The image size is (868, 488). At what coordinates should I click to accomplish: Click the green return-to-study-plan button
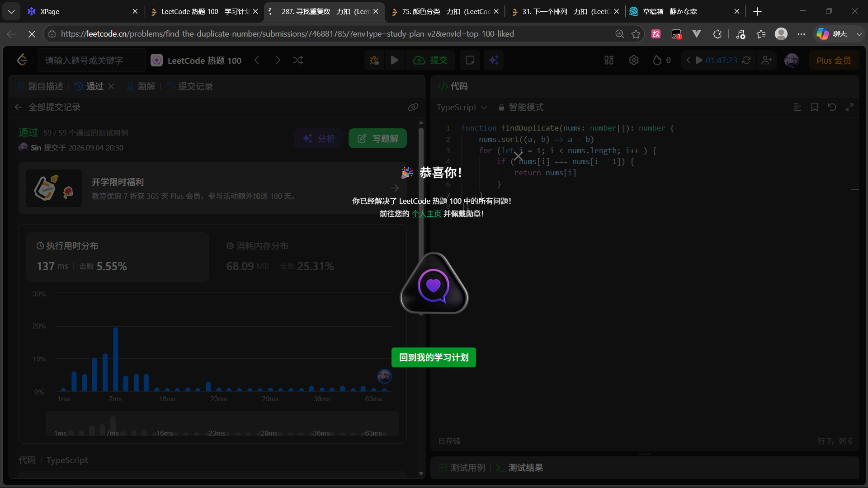[x=434, y=357]
